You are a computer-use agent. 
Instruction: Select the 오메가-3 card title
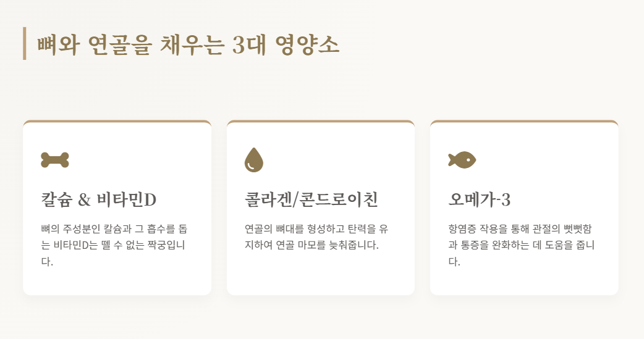(x=480, y=200)
